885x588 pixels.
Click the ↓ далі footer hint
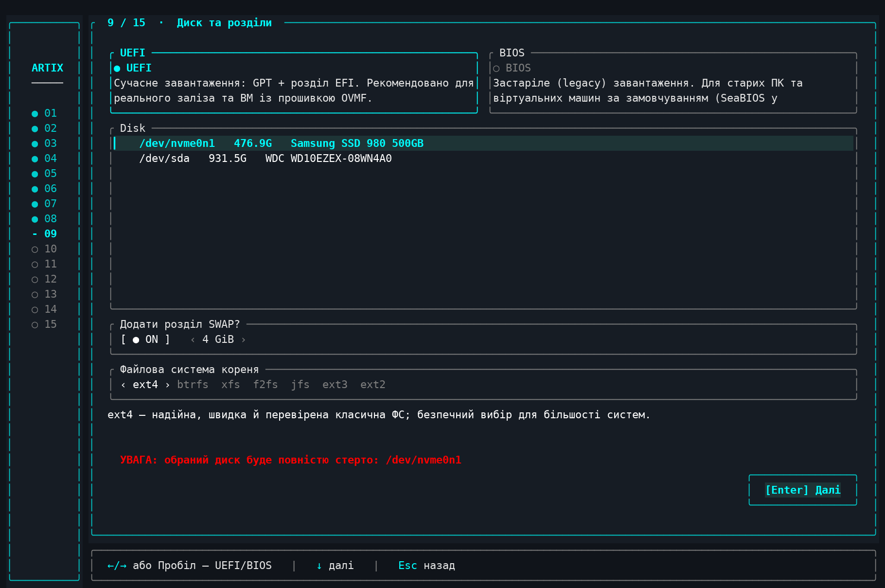pyautogui.click(x=335, y=566)
